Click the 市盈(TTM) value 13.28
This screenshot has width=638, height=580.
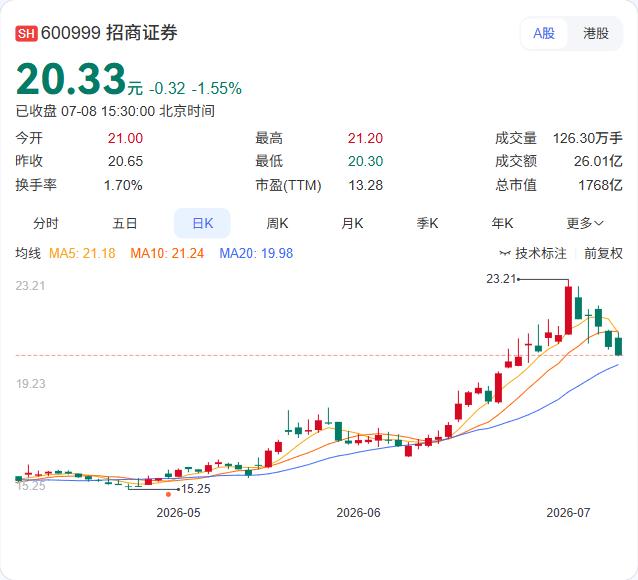tap(365, 186)
